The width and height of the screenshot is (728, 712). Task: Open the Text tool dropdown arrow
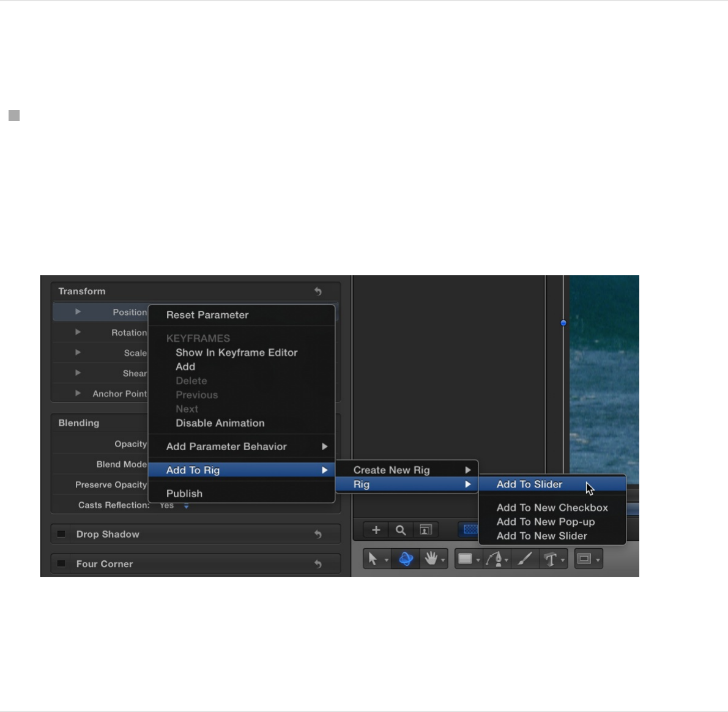tap(563, 561)
